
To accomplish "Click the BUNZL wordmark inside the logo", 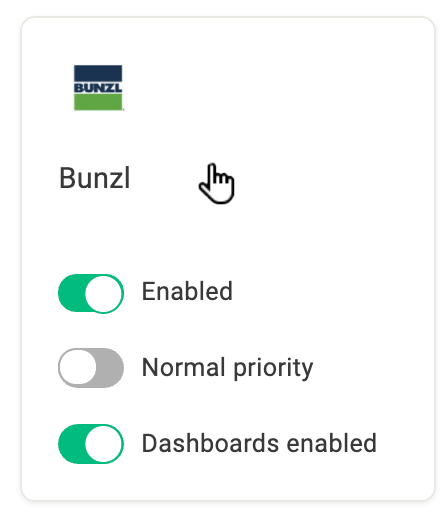I will (x=98, y=88).
